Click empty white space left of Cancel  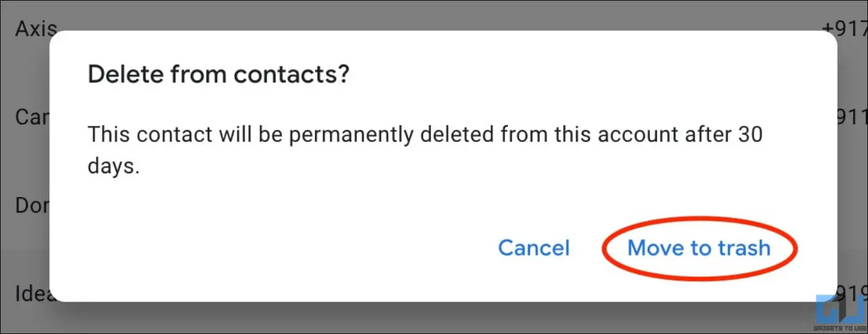pos(280,248)
